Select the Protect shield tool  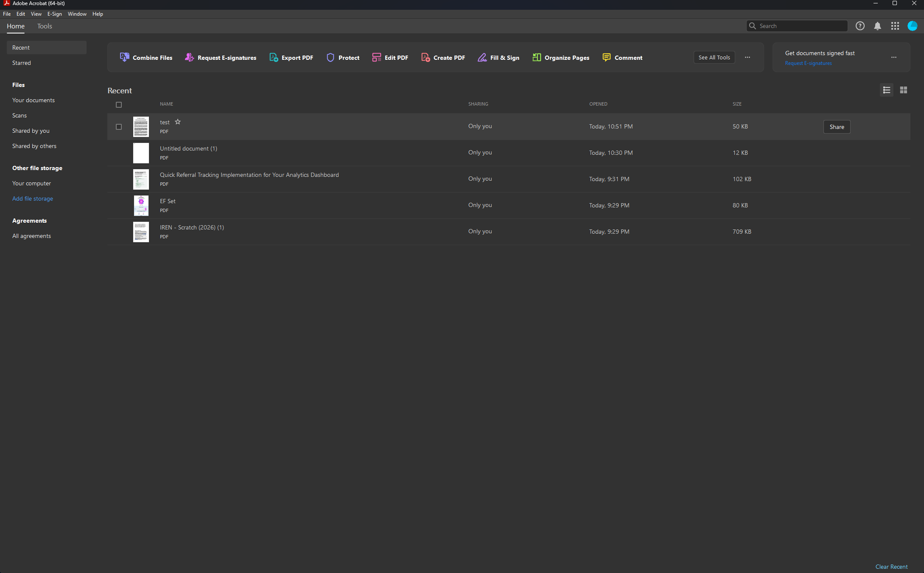[x=343, y=58]
